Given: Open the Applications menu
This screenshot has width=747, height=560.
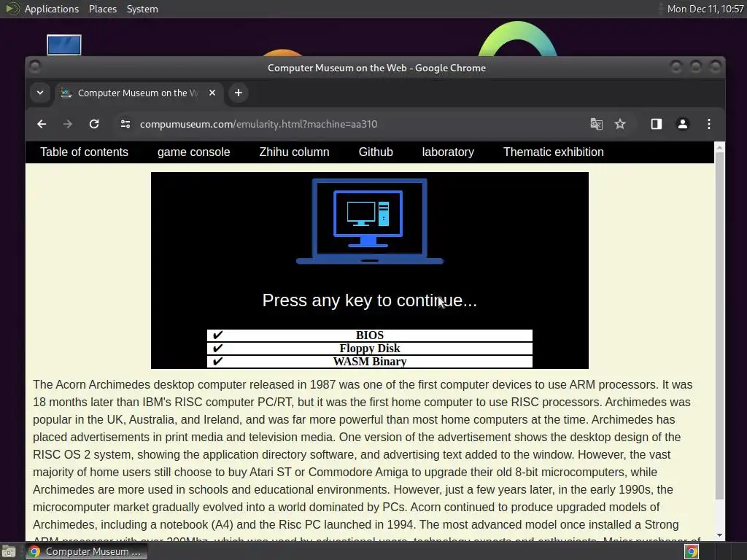Looking at the screenshot, I should [52, 9].
